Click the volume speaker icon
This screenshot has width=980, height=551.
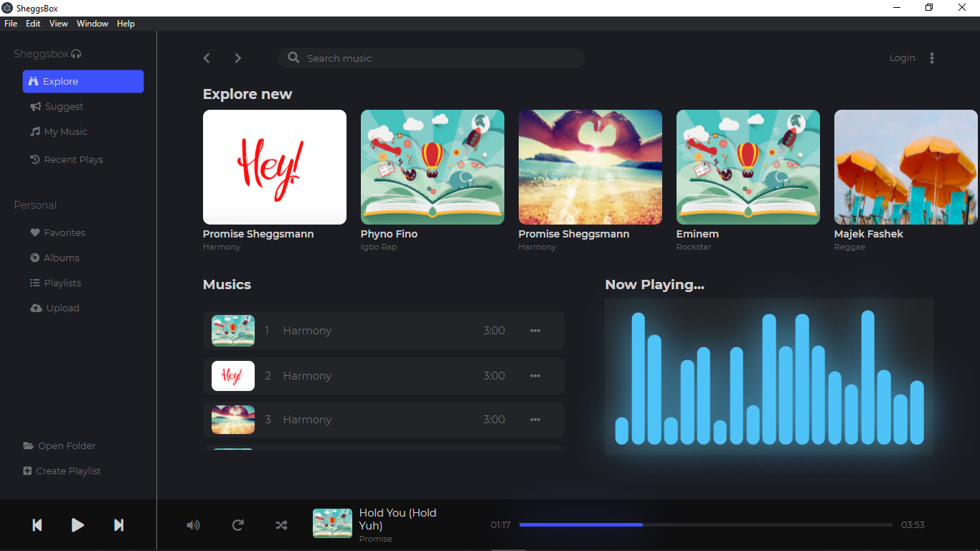(193, 525)
